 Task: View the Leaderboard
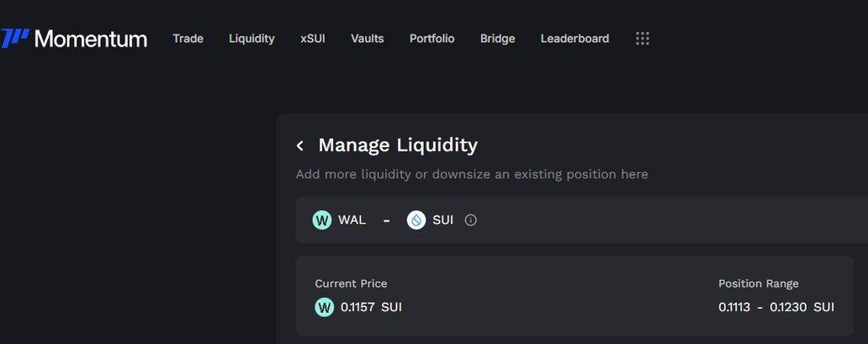click(x=575, y=38)
